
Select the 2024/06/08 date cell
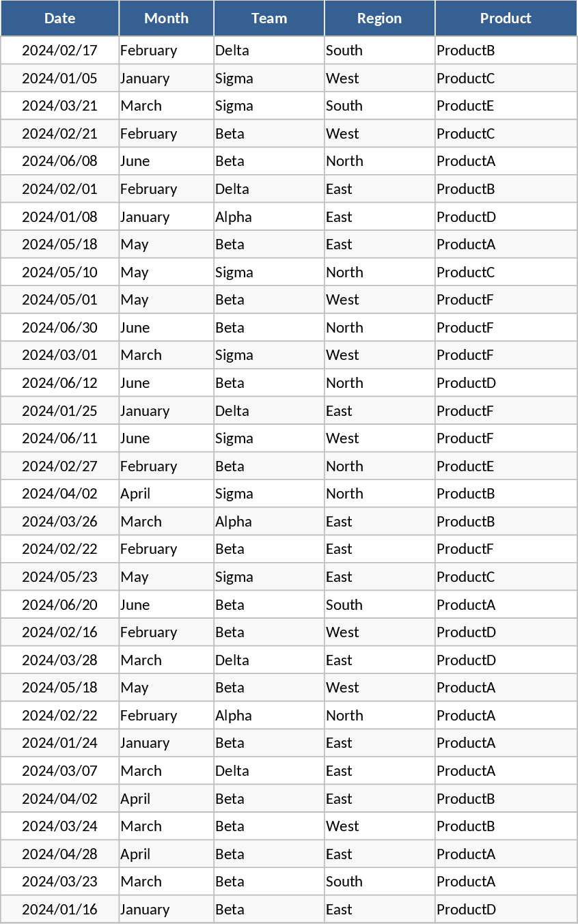point(59,161)
